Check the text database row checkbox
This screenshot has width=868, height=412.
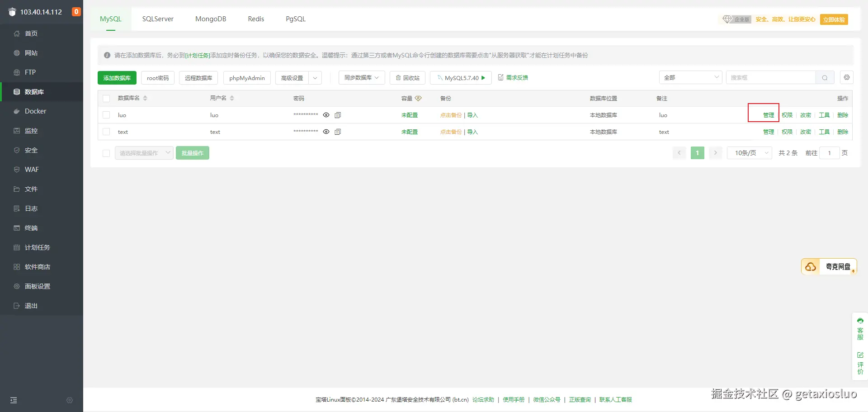coord(106,132)
